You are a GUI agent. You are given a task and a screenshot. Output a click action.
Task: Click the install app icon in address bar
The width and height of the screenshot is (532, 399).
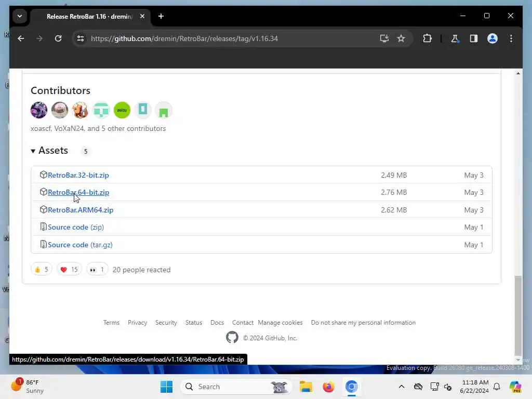coord(384,38)
